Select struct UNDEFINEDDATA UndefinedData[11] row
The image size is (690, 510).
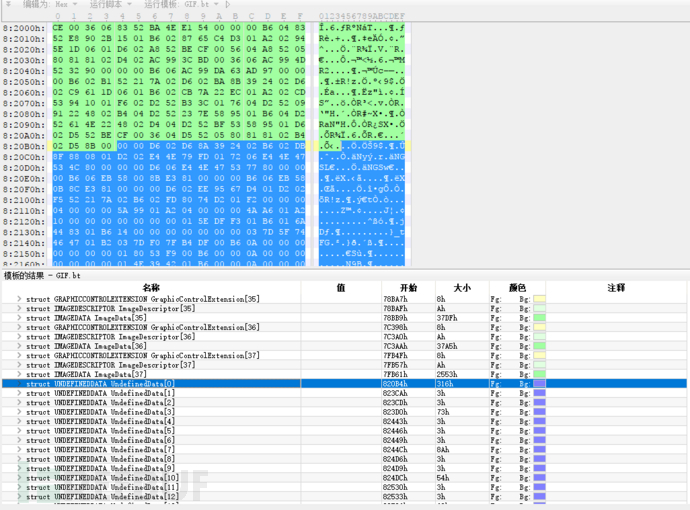click(344, 487)
